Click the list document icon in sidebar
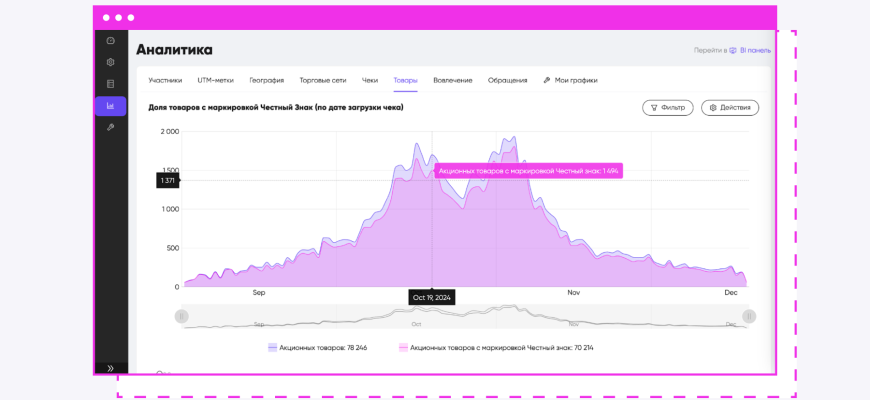The image size is (870, 400). (110, 84)
